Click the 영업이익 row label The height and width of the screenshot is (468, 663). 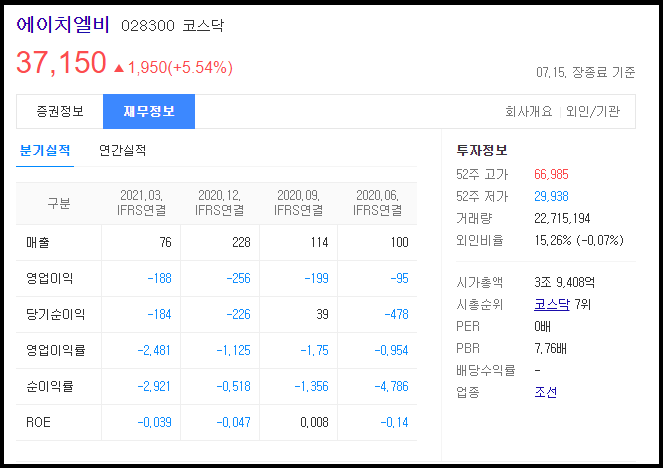(49, 279)
